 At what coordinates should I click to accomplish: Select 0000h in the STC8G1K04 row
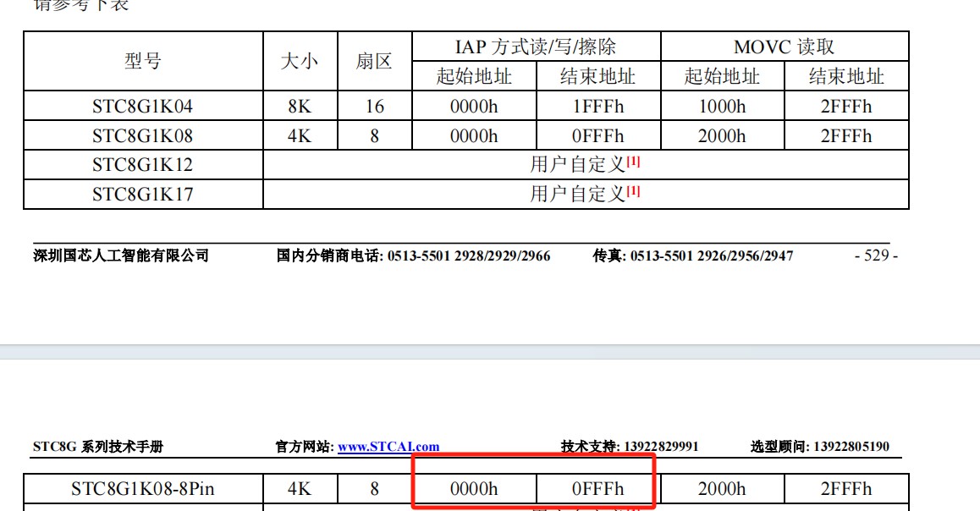click(x=474, y=107)
